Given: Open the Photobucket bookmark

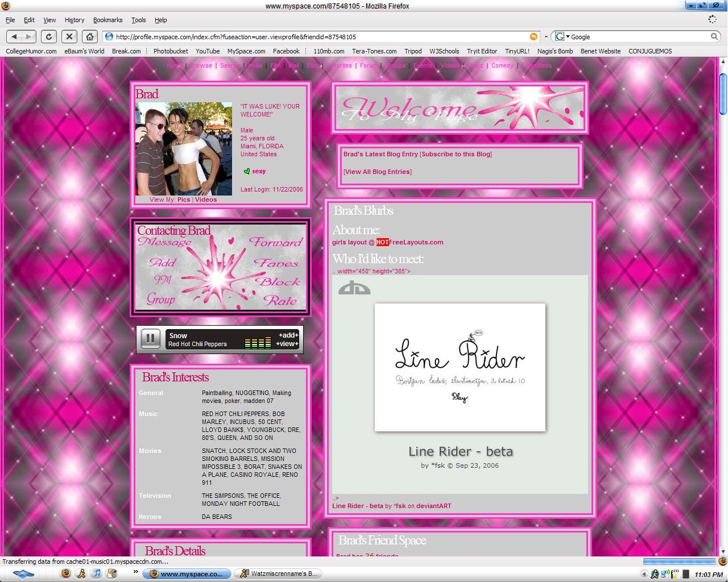Looking at the screenshot, I should click(x=171, y=51).
